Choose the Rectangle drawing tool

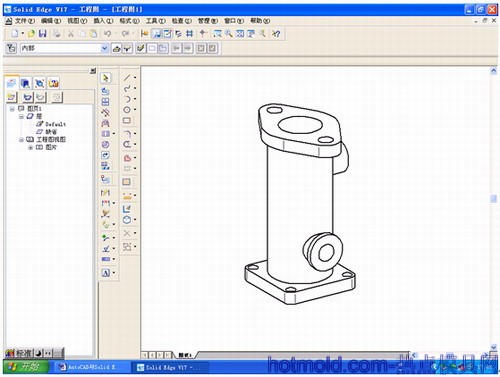[127, 120]
